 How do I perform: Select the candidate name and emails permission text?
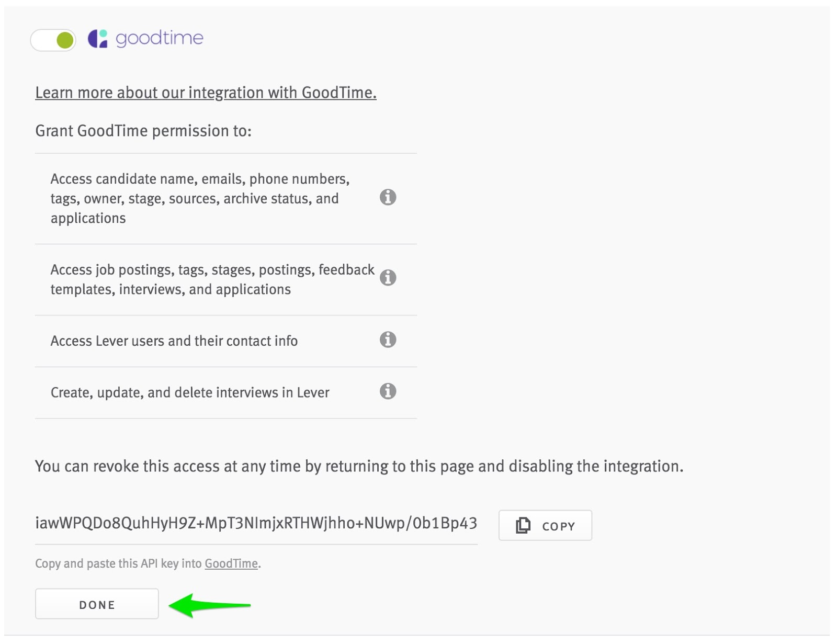(x=200, y=198)
